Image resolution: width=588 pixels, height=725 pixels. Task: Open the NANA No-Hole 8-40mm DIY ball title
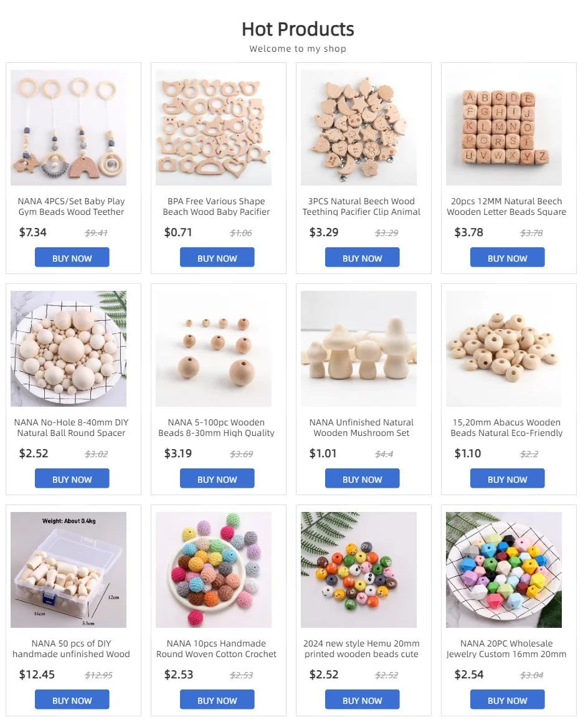click(x=71, y=428)
